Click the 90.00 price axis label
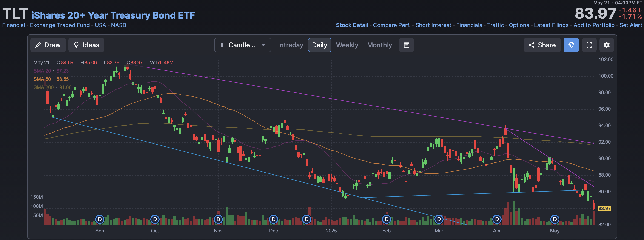The height and width of the screenshot is (240, 644). [604, 158]
